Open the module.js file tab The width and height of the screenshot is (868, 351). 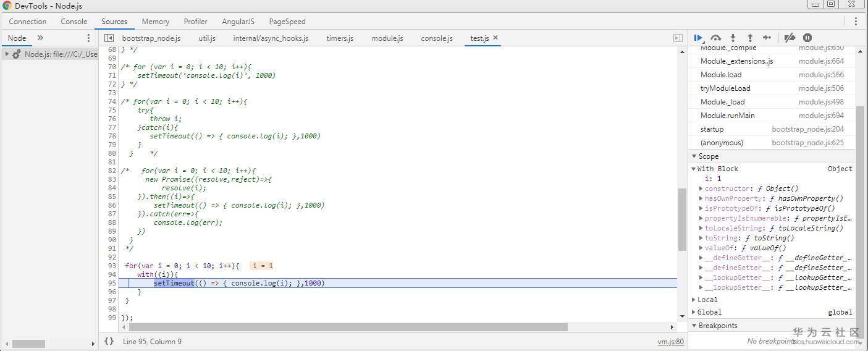pyautogui.click(x=387, y=38)
